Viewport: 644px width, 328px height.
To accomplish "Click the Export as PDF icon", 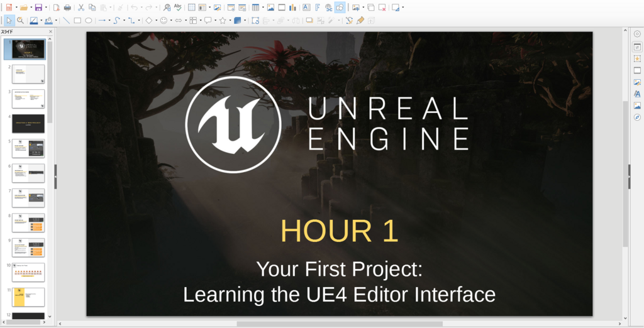I will click(57, 8).
